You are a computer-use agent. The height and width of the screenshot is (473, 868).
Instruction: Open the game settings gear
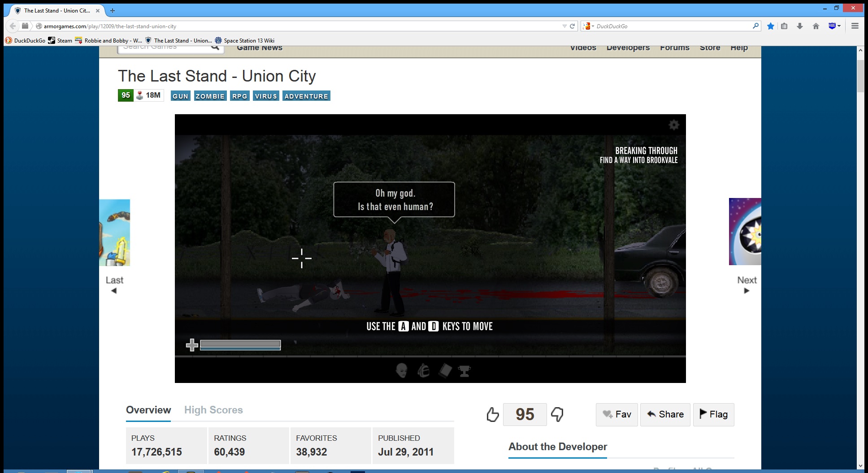tap(673, 125)
